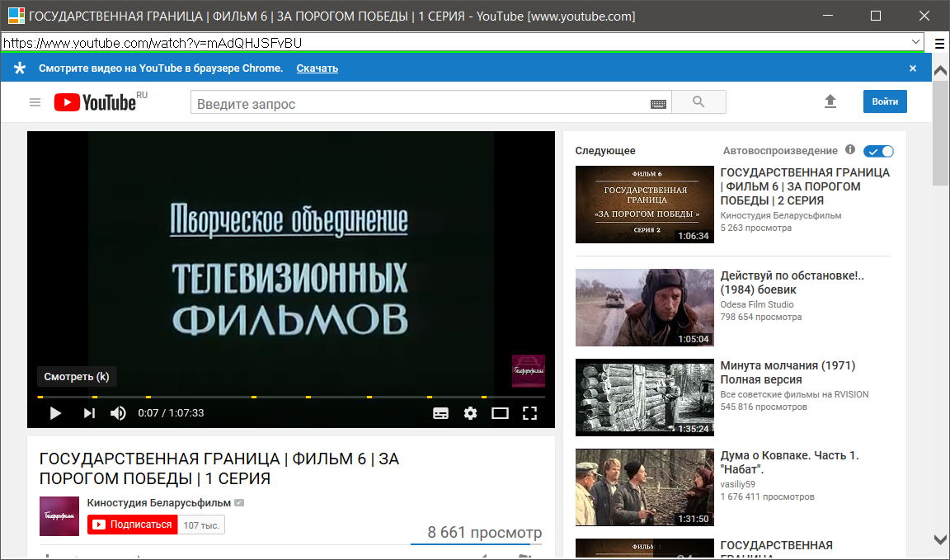This screenshot has height=560, width=950.
Task: Click the star icon in the blue banner
Action: point(20,68)
